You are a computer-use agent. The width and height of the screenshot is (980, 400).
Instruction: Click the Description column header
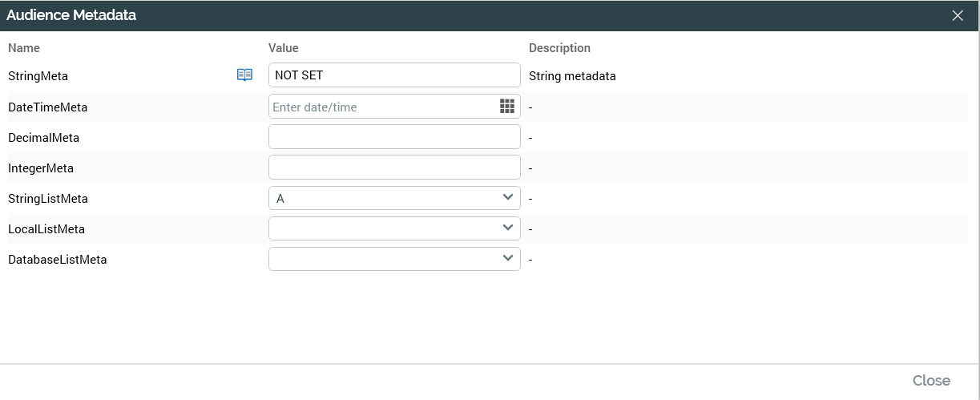tap(559, 48)
